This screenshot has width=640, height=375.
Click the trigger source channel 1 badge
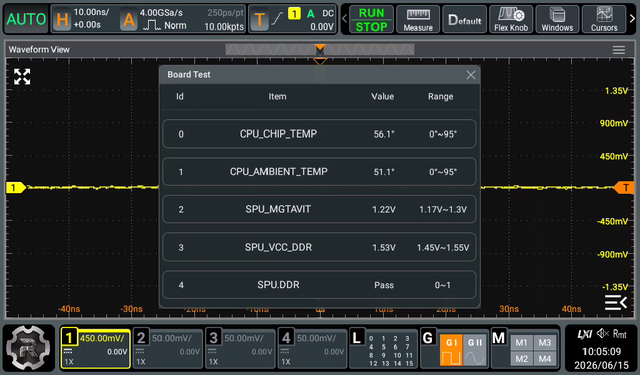[294, 13]
